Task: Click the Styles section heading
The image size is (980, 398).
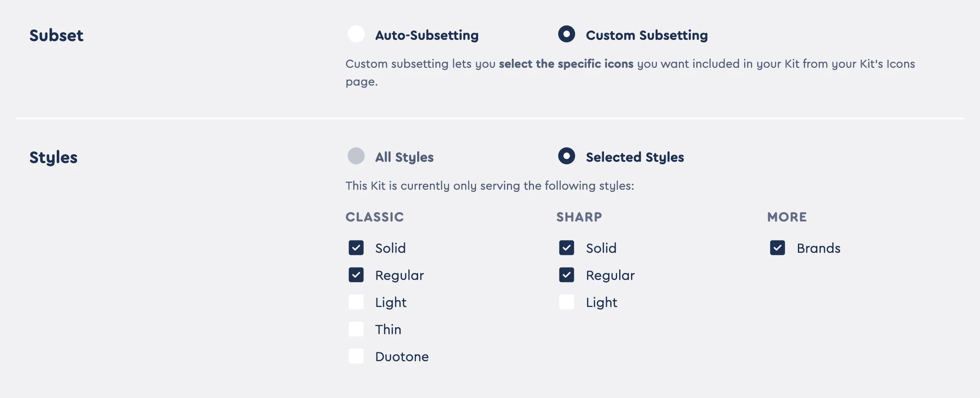Action: coord(53,157)
